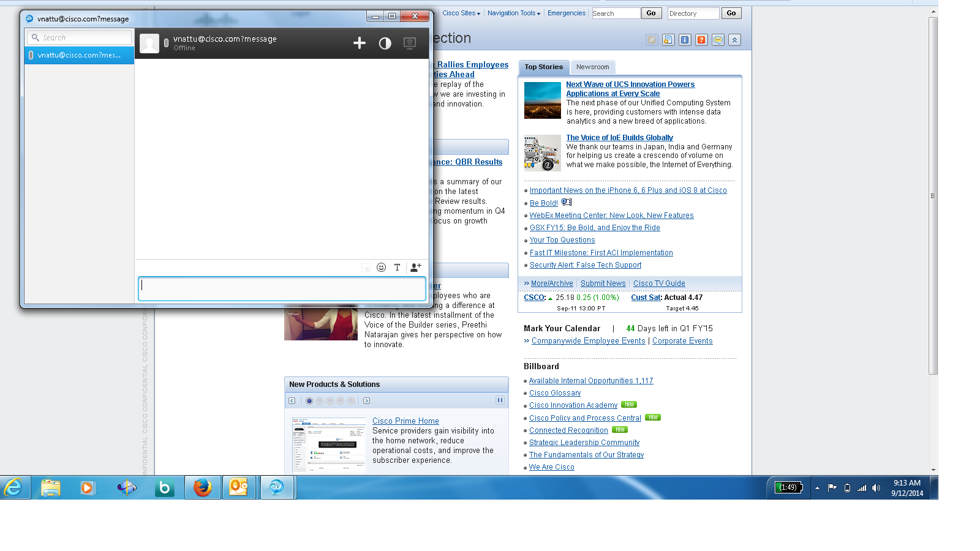This screenshot has width=980, height=551.
Task: Click the Directory input field
Action: (693, 13)
